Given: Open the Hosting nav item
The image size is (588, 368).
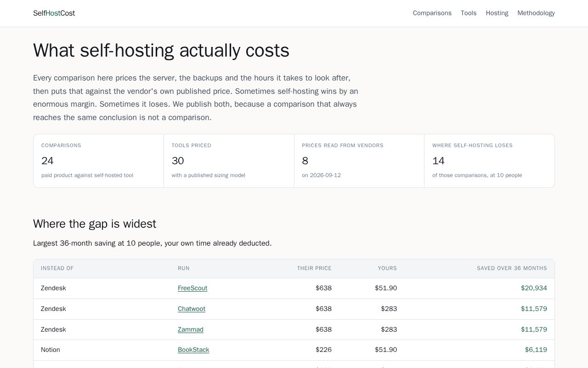Looking at the screenshot, I should click(497, 13).
